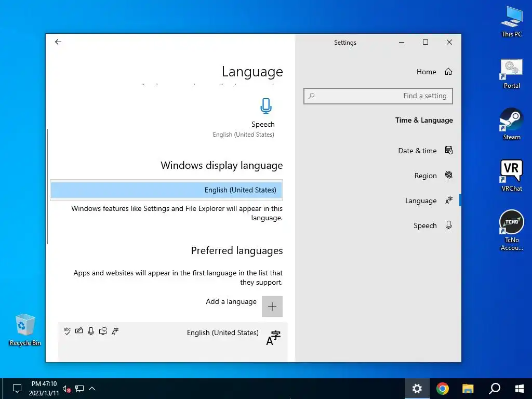
Task: Click the spell-check abc feature icon
Action: click(x=67, y=331)
